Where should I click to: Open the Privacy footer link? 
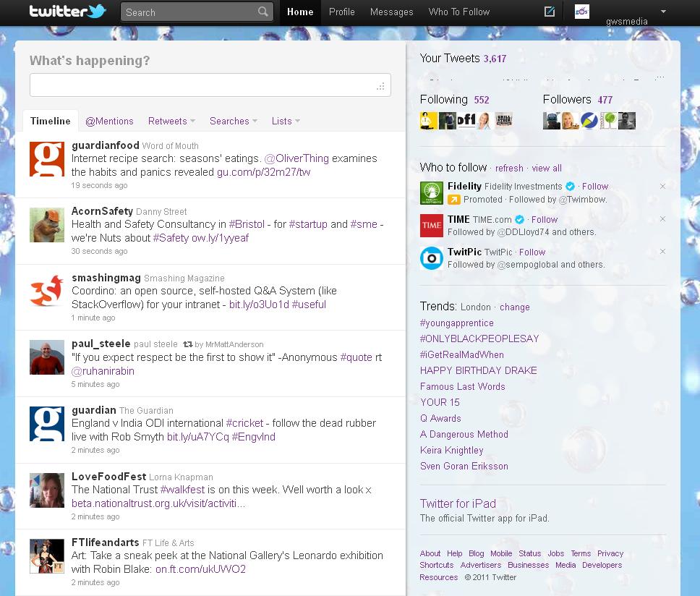tap(610, 553)
